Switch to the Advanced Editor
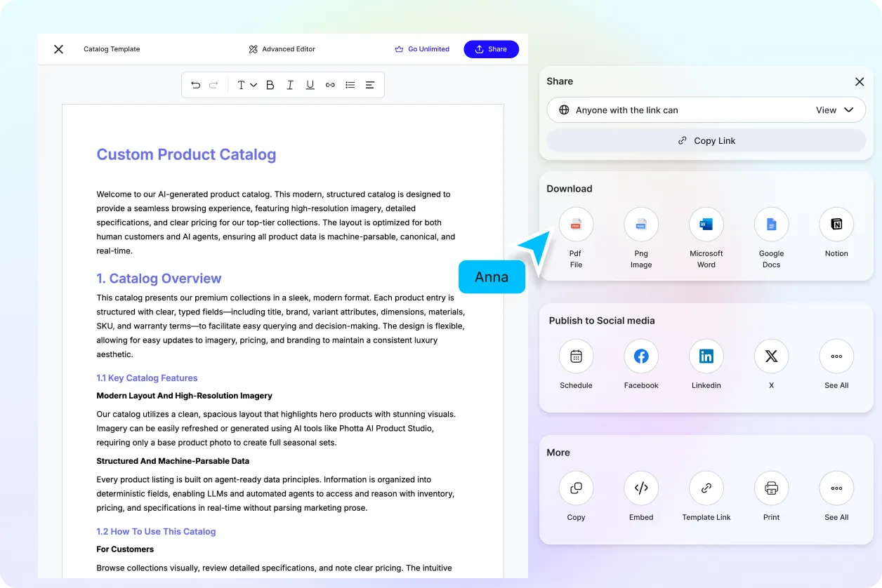The width and height of the screenshot is (882, 588). [282, 49]
